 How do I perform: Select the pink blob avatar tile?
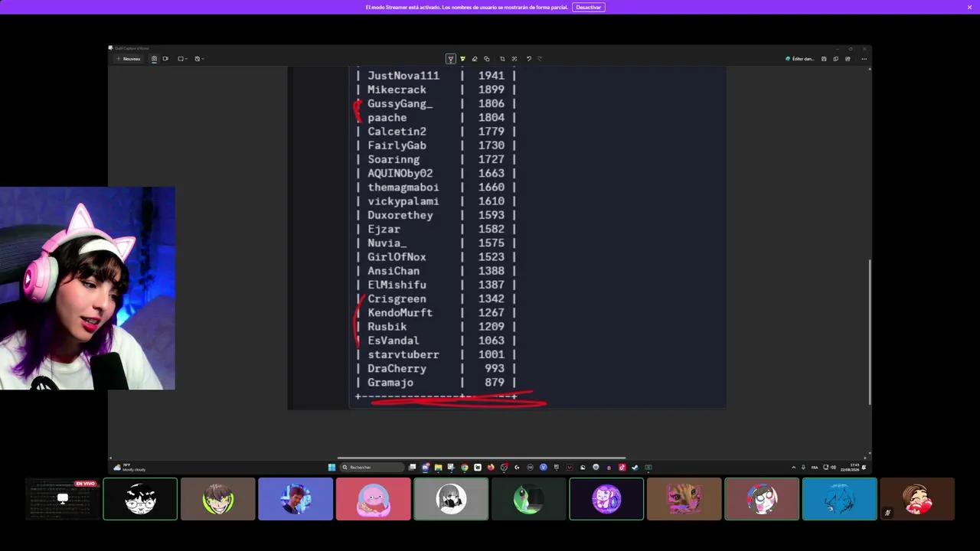click(x=373, y=499)
